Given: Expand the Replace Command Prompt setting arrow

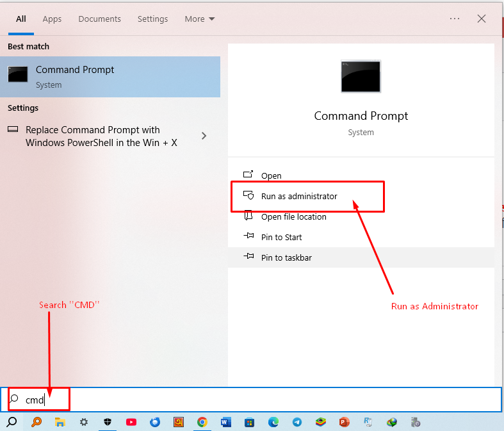Looking at the screenshot, I should point(204,136).
